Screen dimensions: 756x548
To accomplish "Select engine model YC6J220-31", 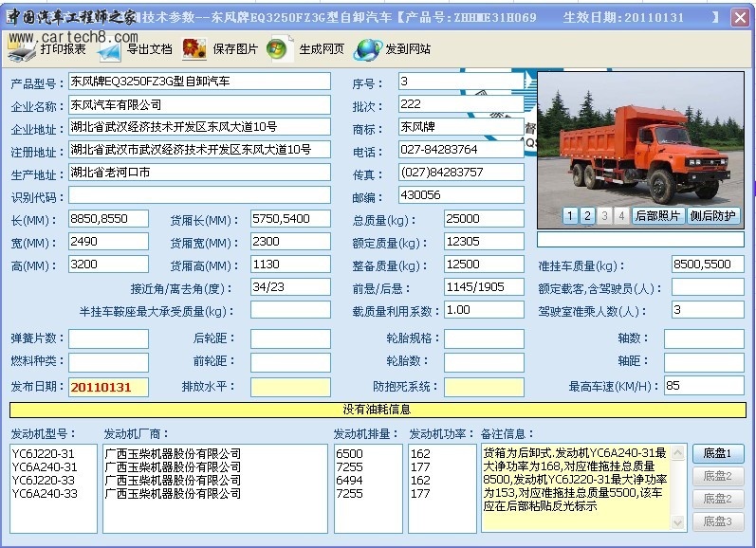I will (44, 454).
